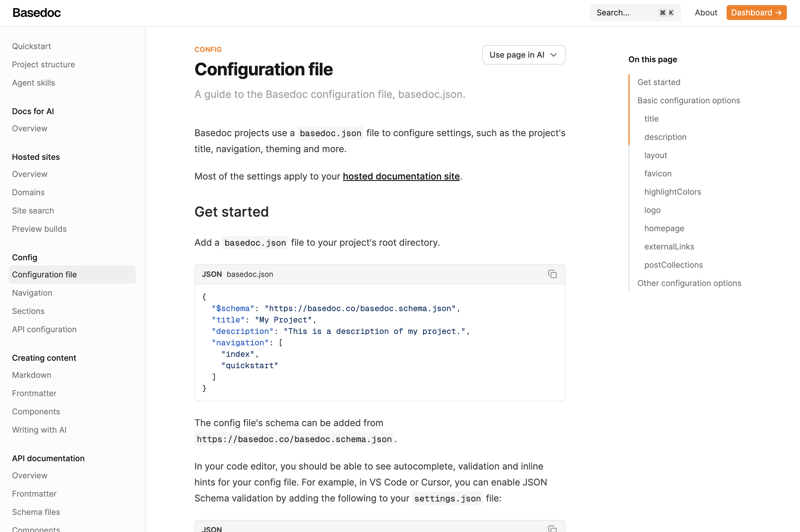
Task: Open the About page
Action: pos(706,13)
